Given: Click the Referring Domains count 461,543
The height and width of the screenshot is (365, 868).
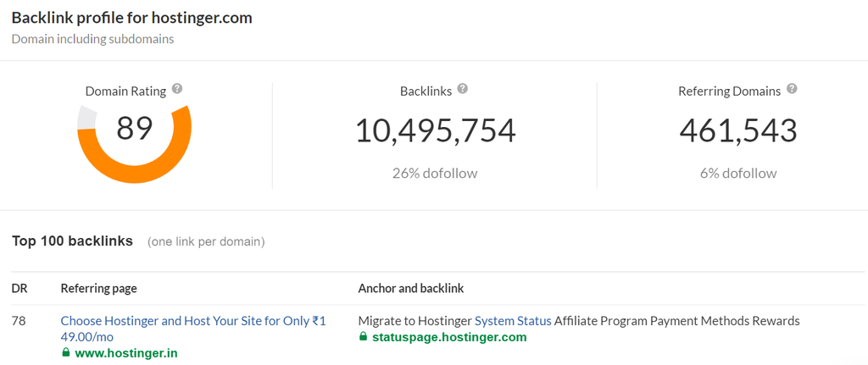Looking at the screenshot, I should tap(738, 130).
